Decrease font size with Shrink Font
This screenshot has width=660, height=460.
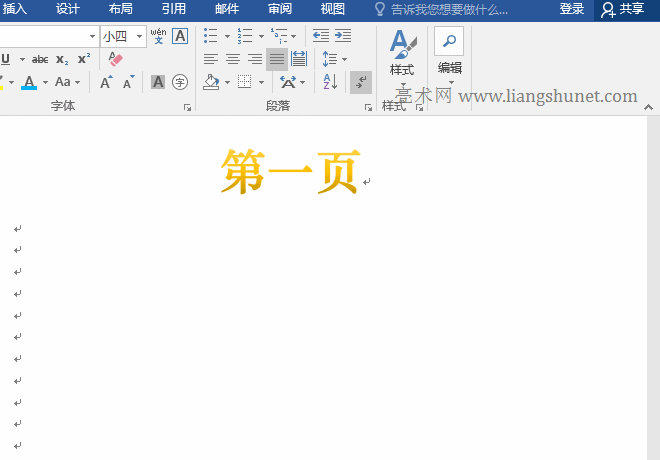(x=128, y=82)
